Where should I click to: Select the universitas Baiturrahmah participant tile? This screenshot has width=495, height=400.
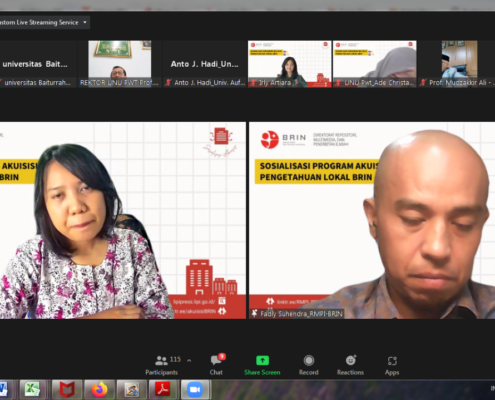[x=38, y=64]
